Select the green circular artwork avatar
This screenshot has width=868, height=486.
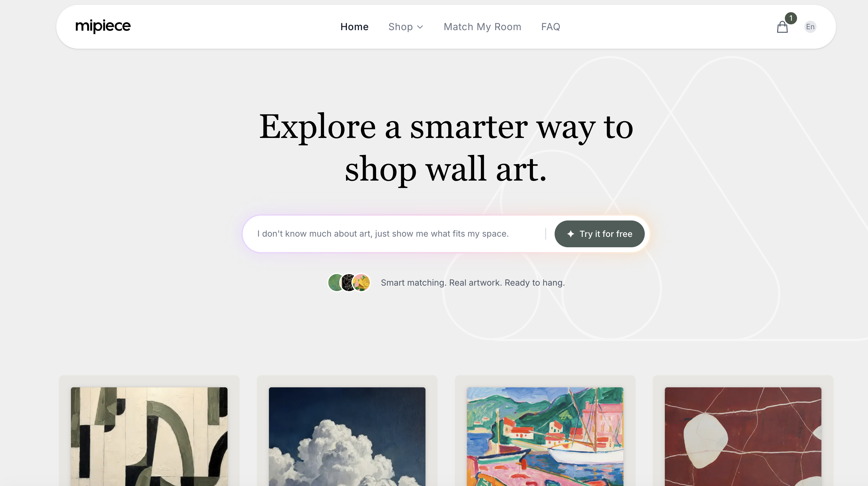coord(336,282)
